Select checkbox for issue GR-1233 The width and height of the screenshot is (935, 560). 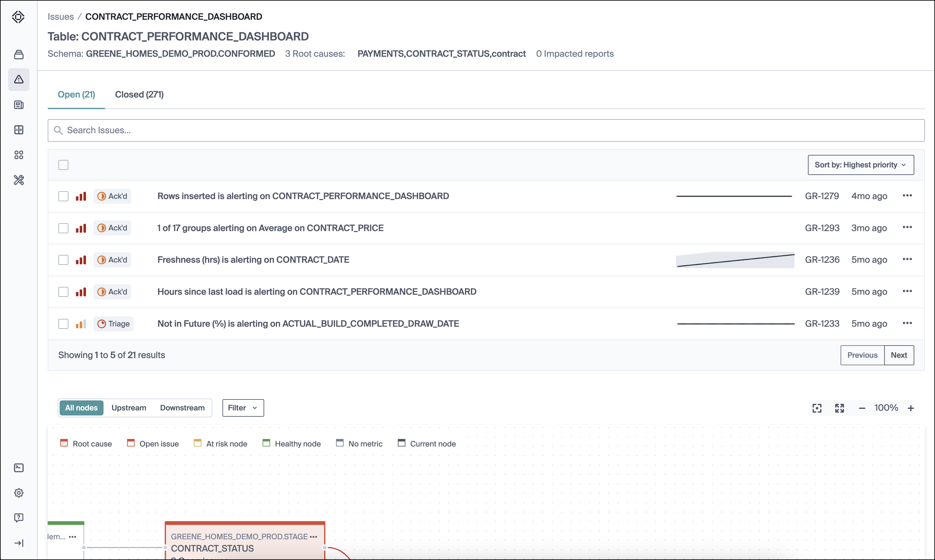click(63, 324)
